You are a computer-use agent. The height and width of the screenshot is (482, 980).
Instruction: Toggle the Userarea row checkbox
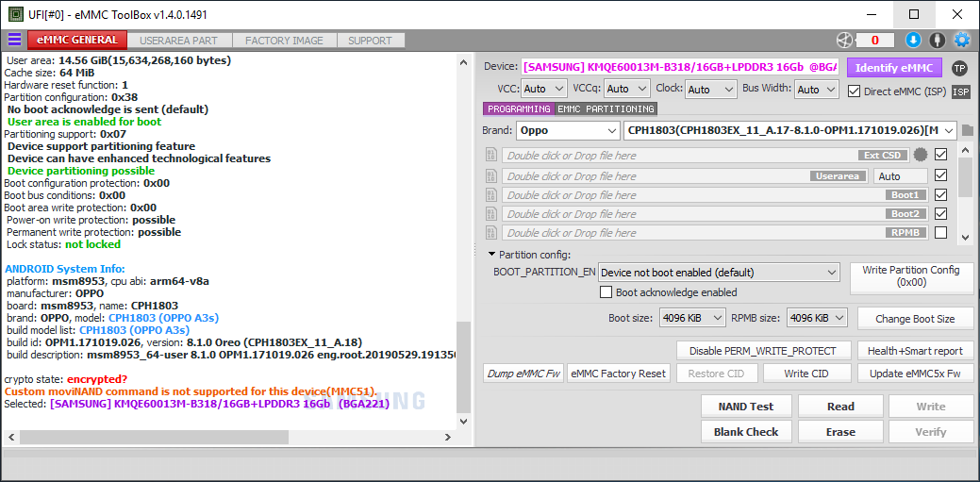[940, 175]
